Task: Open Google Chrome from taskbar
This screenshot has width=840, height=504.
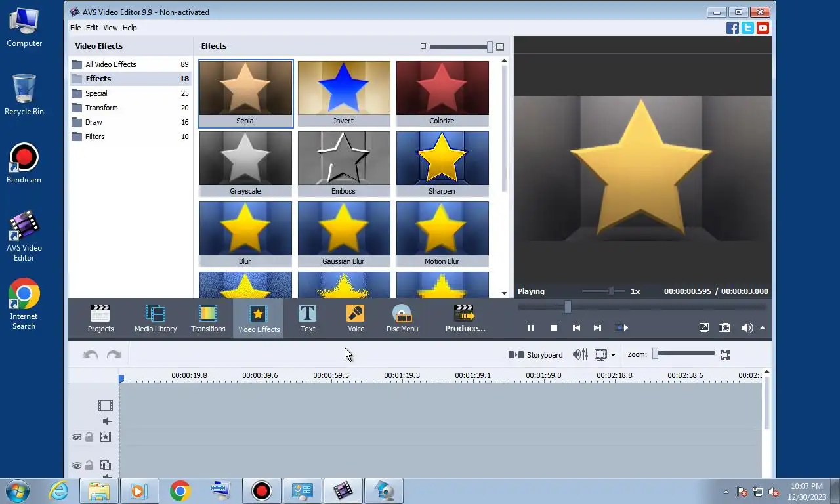Action: pyautogui.click(x=180, y=491)
